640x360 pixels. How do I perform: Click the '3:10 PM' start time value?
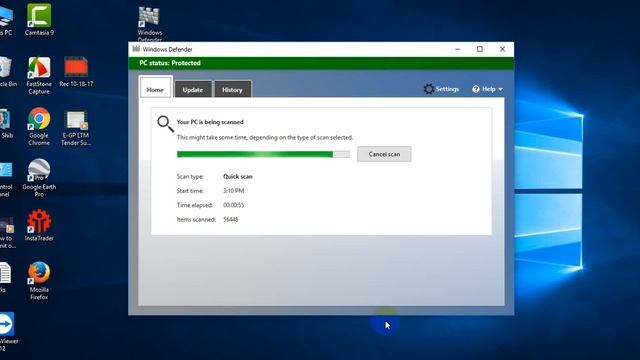pos(233,191)
